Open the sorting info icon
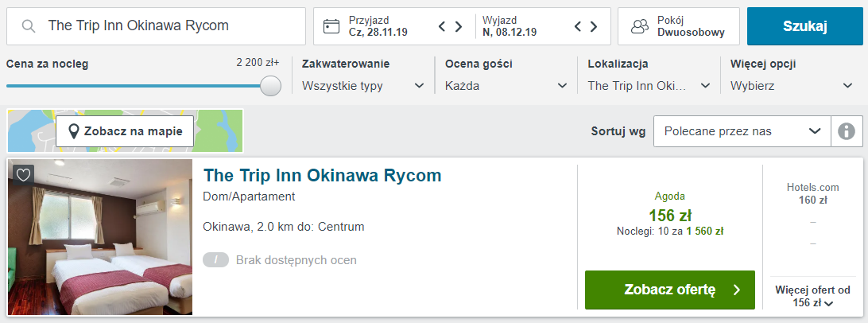868x323 pixels. (x=847, y=131)
